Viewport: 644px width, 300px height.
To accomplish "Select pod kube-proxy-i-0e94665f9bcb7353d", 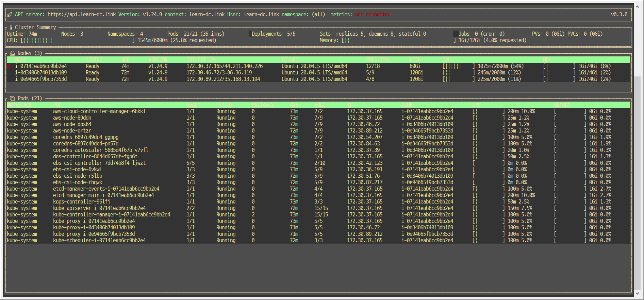I will 318,234.
